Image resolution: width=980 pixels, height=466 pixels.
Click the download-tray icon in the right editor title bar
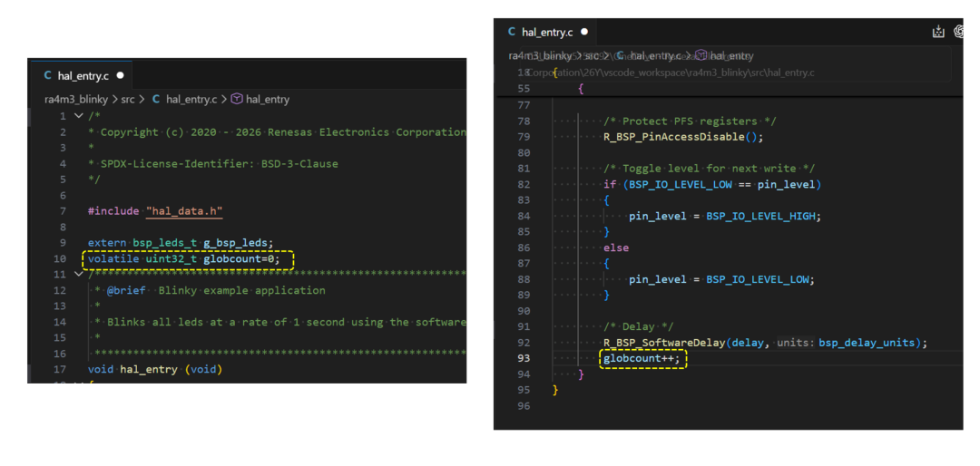coord(937,32)
